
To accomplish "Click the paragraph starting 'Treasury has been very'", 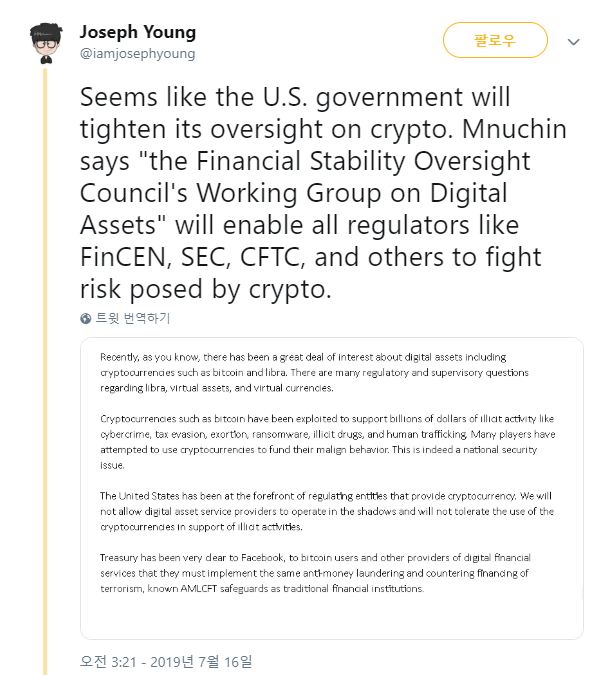I will tap(315, 573).
